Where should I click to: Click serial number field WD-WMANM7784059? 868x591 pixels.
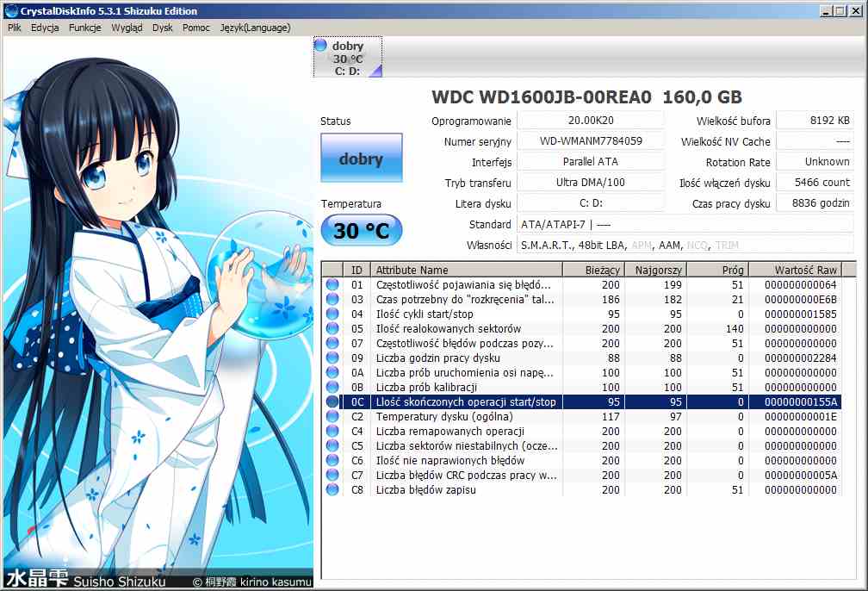(591, 141)
